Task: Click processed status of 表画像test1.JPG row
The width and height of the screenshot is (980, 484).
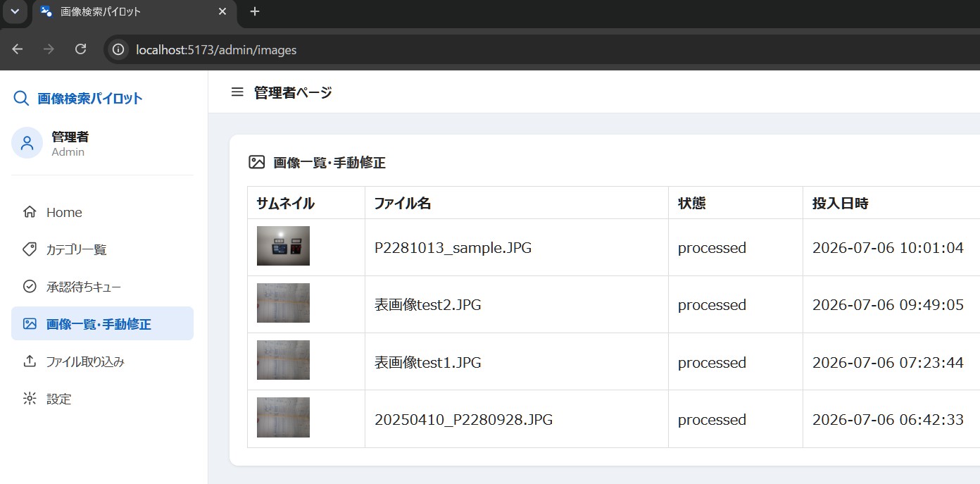Action: 712,363
